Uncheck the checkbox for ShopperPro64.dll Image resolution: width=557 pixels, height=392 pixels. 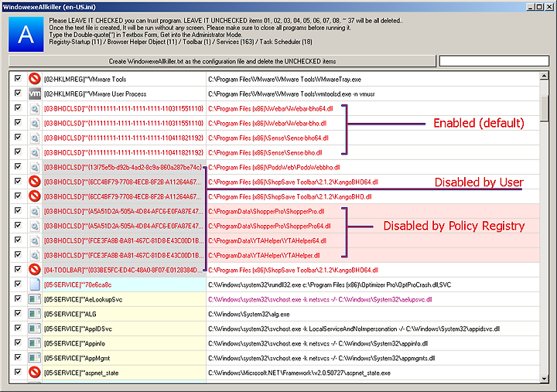coord(18,225)
